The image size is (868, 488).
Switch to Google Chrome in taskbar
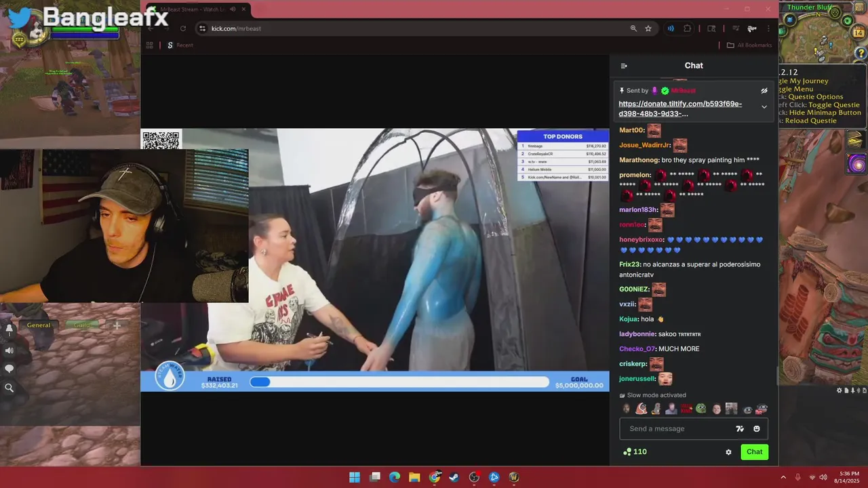pyautogui.click(x=435, y=477)
